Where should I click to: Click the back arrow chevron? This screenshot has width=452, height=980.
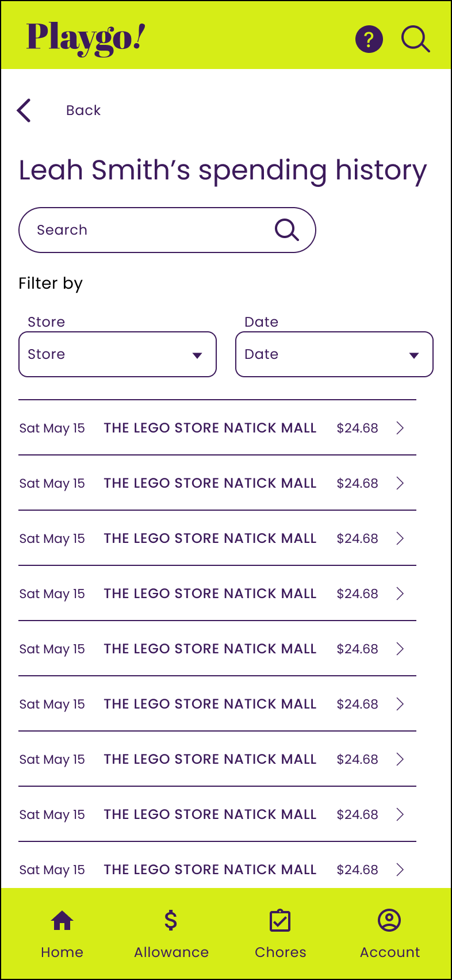[24, 110]
